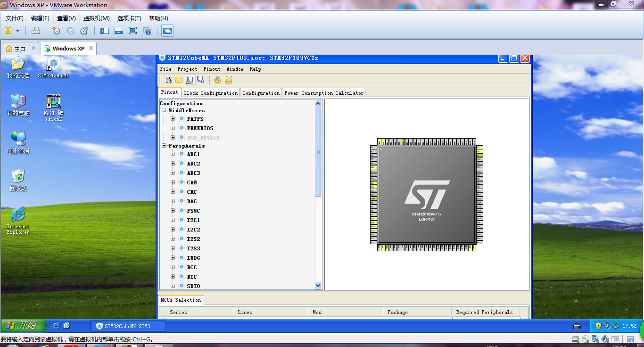Click the security shield icon in XP tray
Image resolution: width=644 pixels, height=347 pixels.
(x=598, y=326)
